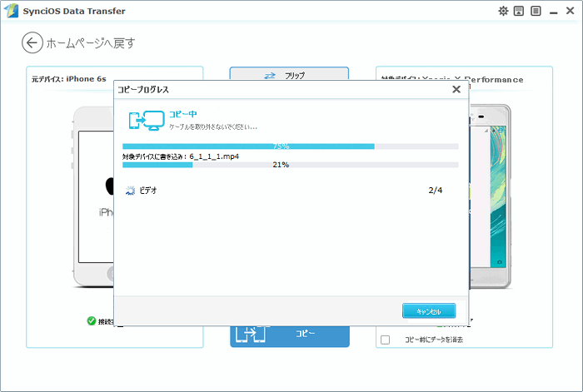The width and height of the screenshot is (583, 392).
Task: Open settings gear in title bar
Action: click(503, 11)
